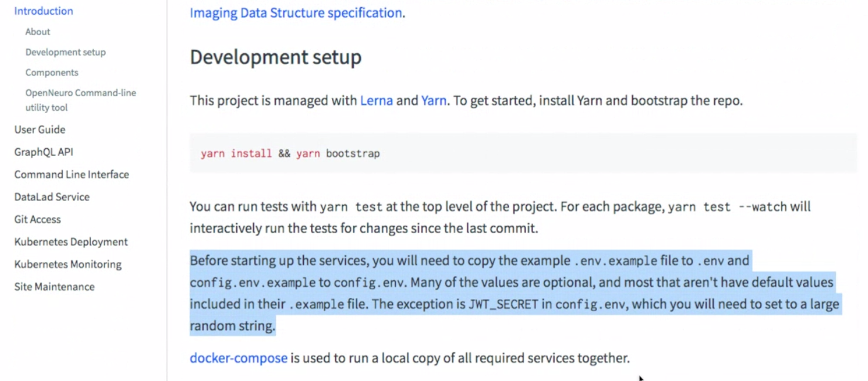Open the docker-compose link
868x381 pixels.
tap(237, 358)
